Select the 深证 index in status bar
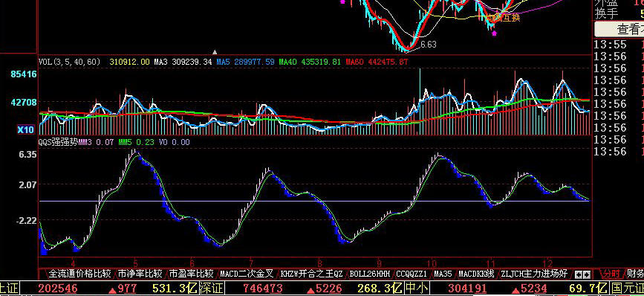The width and height of the screenshot is (644, 296). click(212, 289)
